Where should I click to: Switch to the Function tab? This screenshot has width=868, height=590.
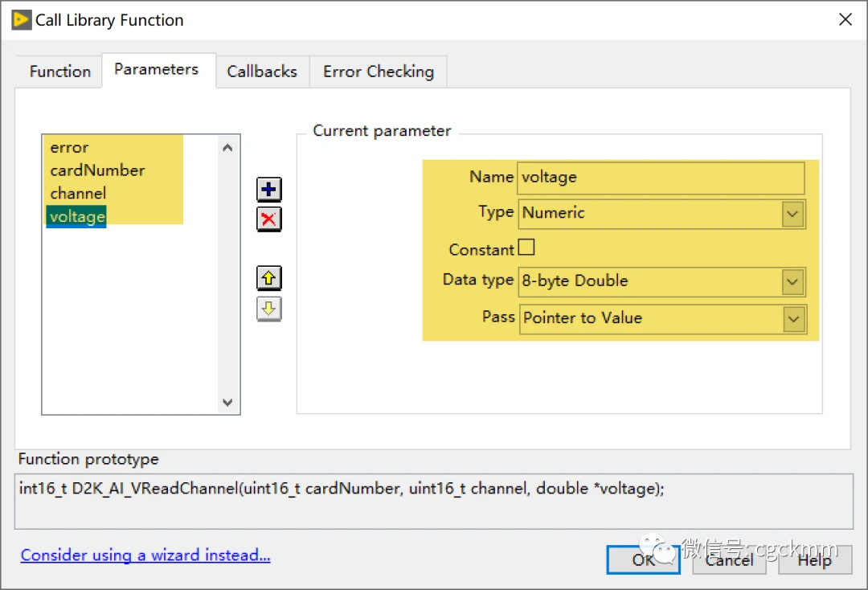[x=60, y=72]
